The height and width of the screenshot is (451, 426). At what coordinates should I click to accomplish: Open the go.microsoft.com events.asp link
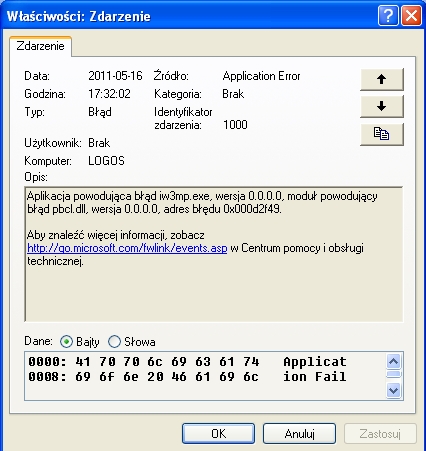[x=127, y=248]
